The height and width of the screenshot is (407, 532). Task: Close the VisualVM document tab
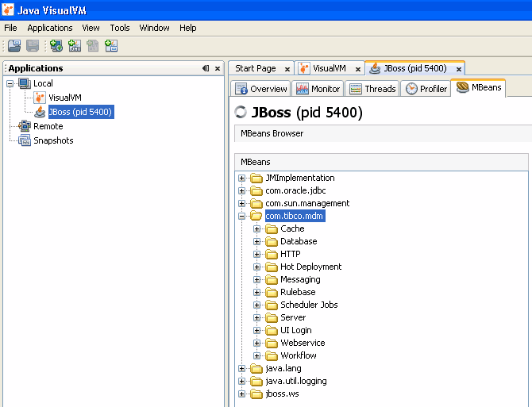[357, 69]
